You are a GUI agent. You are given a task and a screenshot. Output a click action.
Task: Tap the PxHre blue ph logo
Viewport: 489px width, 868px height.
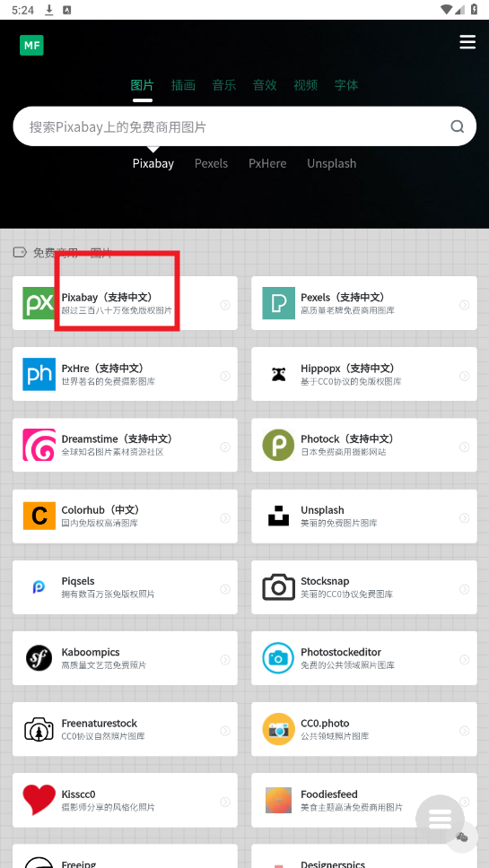click(x=39, y=374)
